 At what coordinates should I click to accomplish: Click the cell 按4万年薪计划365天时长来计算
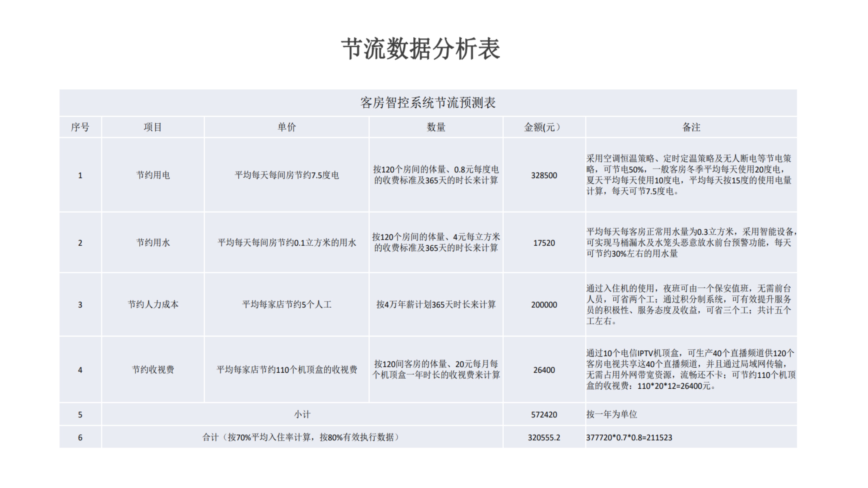click(x=436, y=305)
